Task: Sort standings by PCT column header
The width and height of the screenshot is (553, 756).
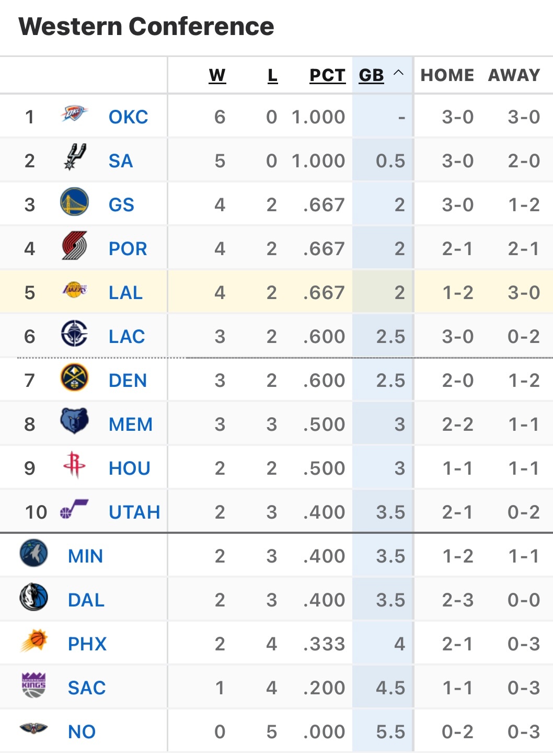Action: tap(327, 75)
